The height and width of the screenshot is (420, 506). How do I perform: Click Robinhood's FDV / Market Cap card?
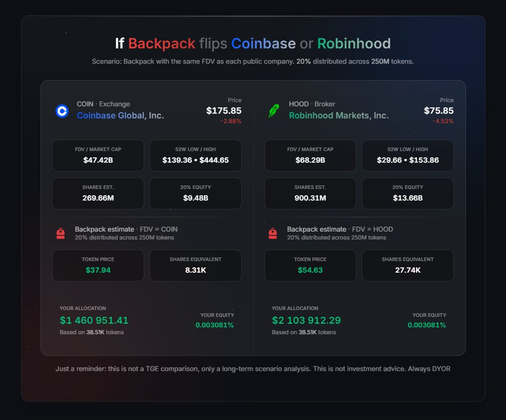tap(310, 155)
